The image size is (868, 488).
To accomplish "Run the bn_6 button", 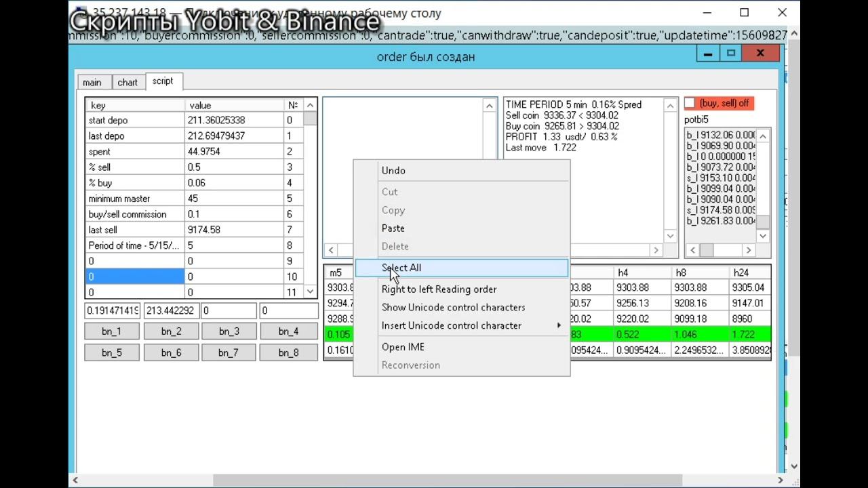I will [x=171, y=352].
